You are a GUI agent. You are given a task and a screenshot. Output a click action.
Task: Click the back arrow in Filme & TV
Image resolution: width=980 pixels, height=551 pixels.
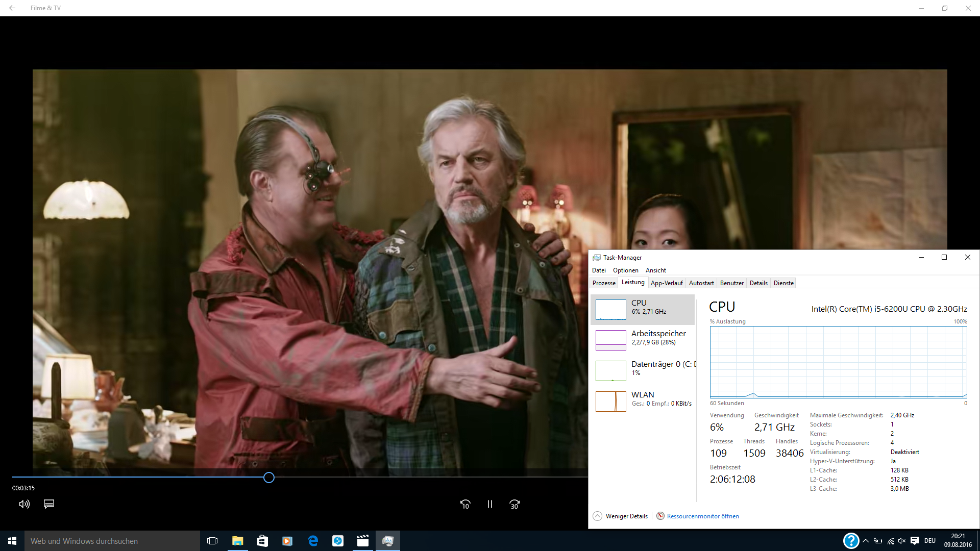click(12, 8)
